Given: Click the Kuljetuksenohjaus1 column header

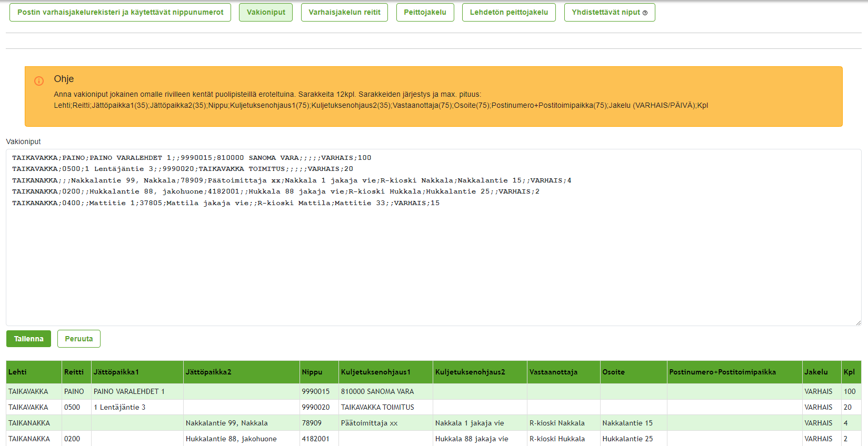Looking at the screenshot, I should [x=386, y=372].
